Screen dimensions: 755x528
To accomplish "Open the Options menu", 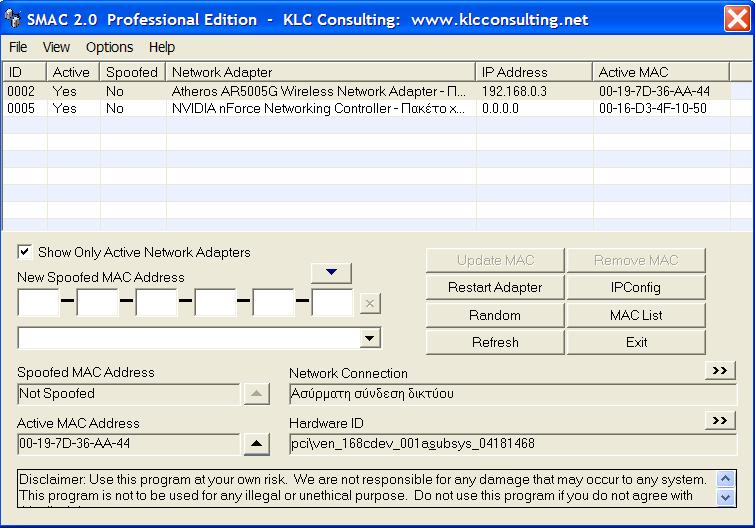I will coord(109,47).
